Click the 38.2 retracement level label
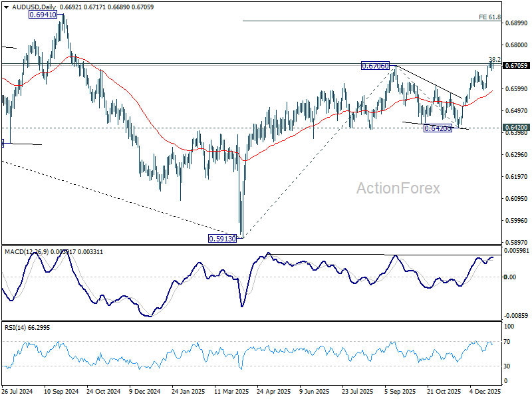 coord(495,60)
